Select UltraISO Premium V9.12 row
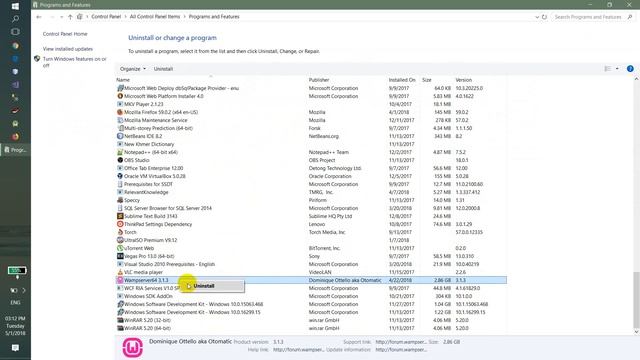The image size is (640, 360). point(311,240)
